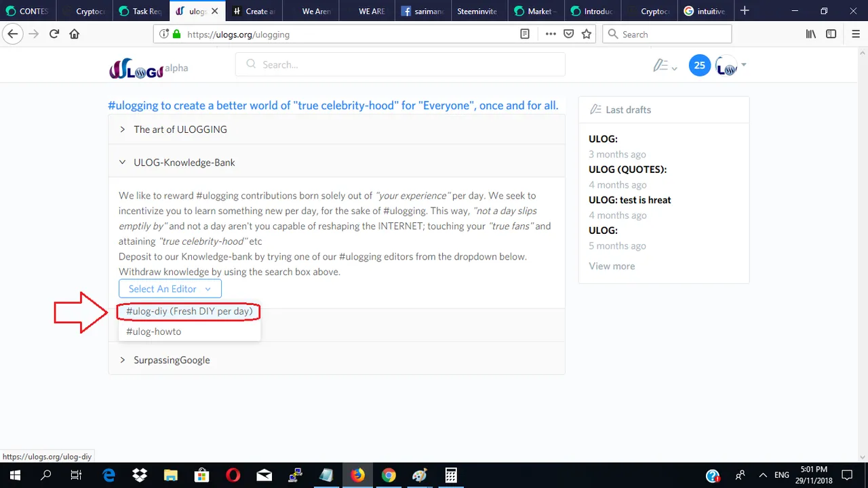Switch to the Market tab
This screenshot has width=868, height=488.
point(536,11)
